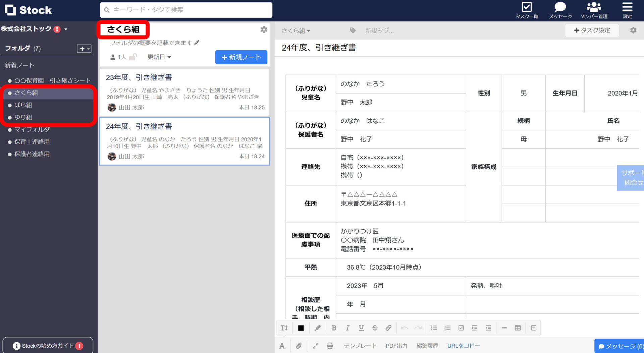Image resolution: width=644 pixels, height=353 pixels.
Task: Pick the black text color swatch
Action: coord(301,328)
